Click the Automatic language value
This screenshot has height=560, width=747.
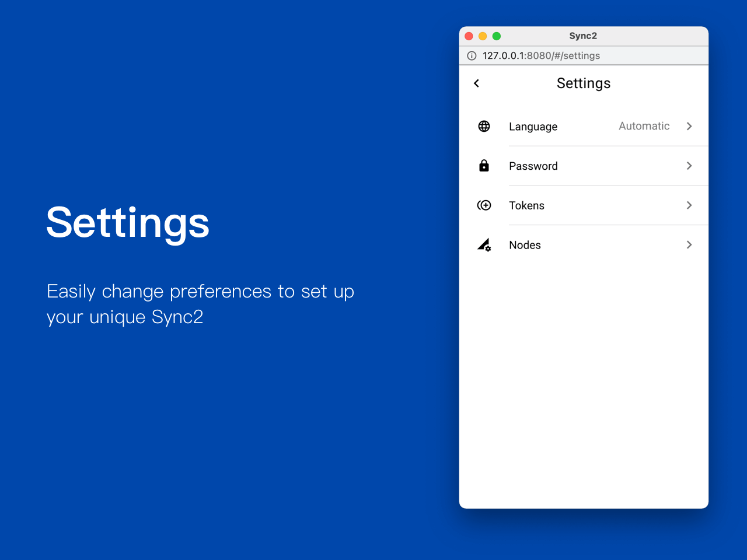[644, 126]
